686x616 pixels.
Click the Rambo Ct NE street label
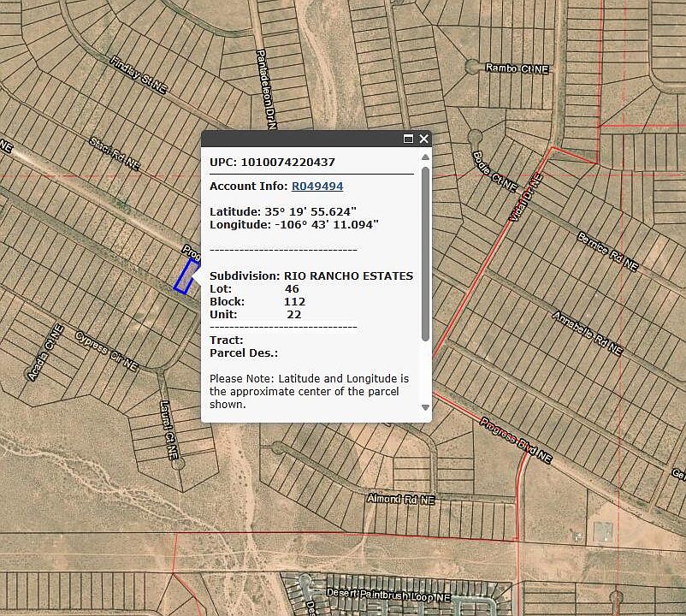click(517, 68)
